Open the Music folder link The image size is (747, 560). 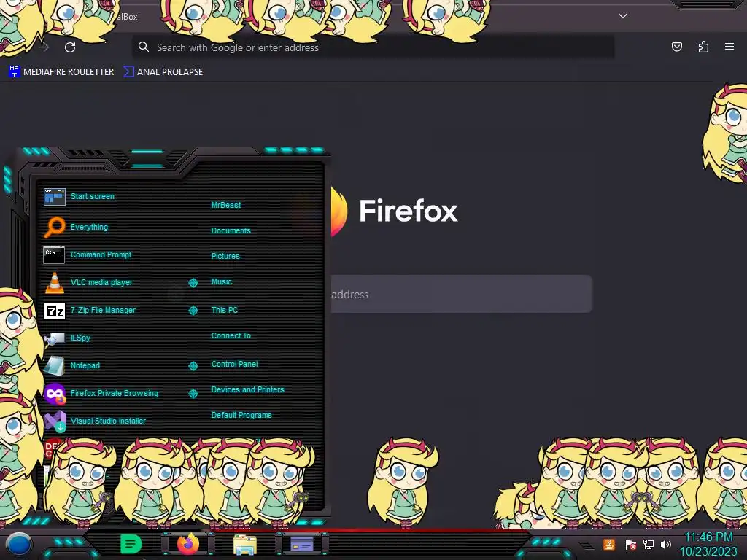[x=222, y=282]
